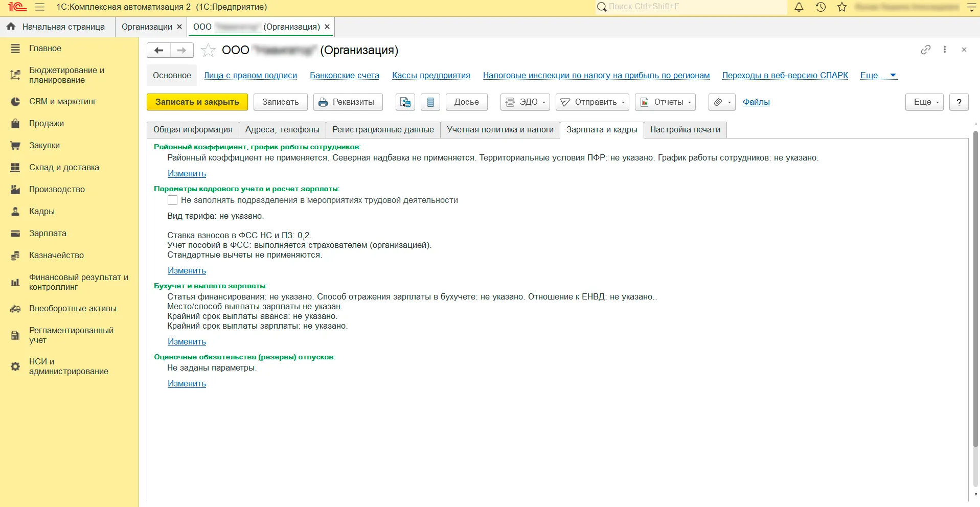Open the Регистрационные данные tab

383,130
